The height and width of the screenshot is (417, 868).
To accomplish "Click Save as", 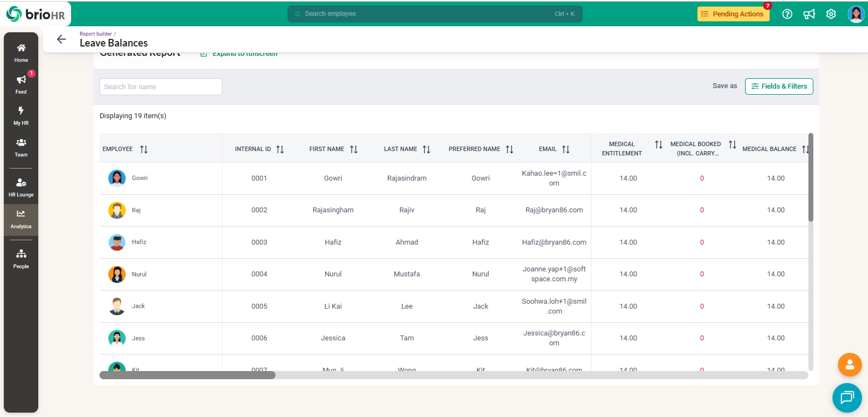I will click(725, 86).
